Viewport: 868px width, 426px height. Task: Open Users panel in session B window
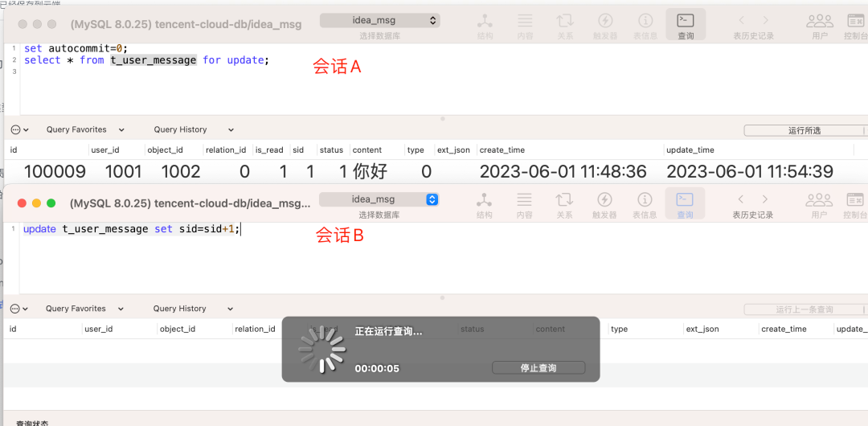(819, 204)
